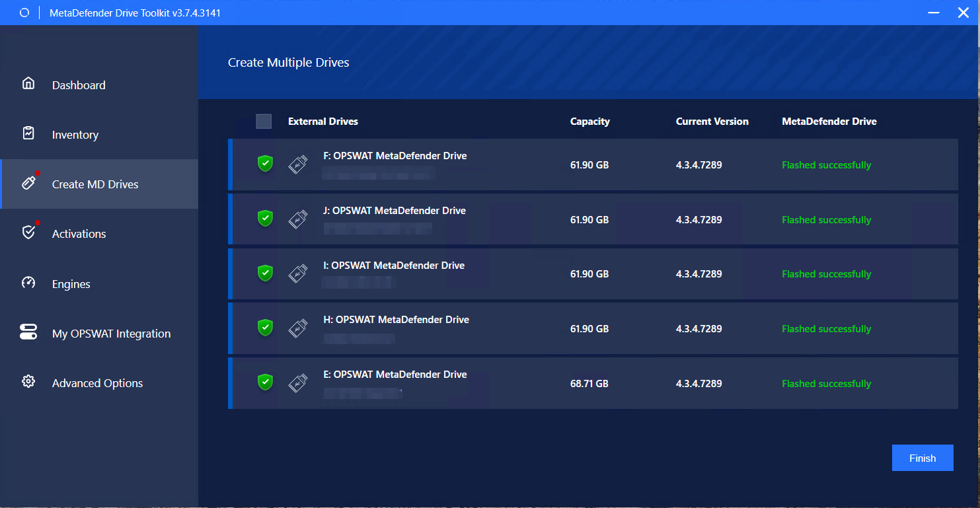The image size is (980, 508).
Task: Click the USB drive icon for drive J
Action: point(298,219)
